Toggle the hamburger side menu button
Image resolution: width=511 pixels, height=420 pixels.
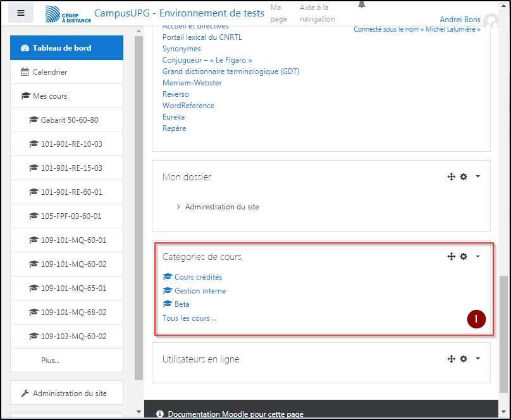tap(21, 13)
